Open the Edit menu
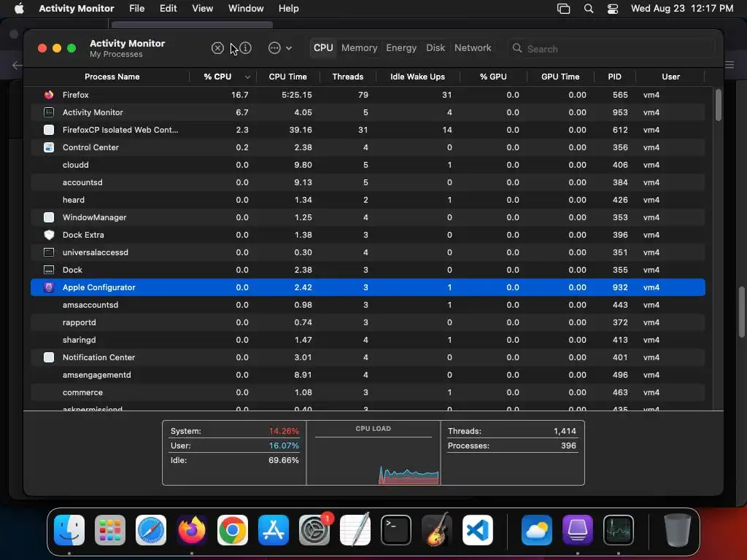Viewport: 747px width, 560px height. [x=169, y=9]
